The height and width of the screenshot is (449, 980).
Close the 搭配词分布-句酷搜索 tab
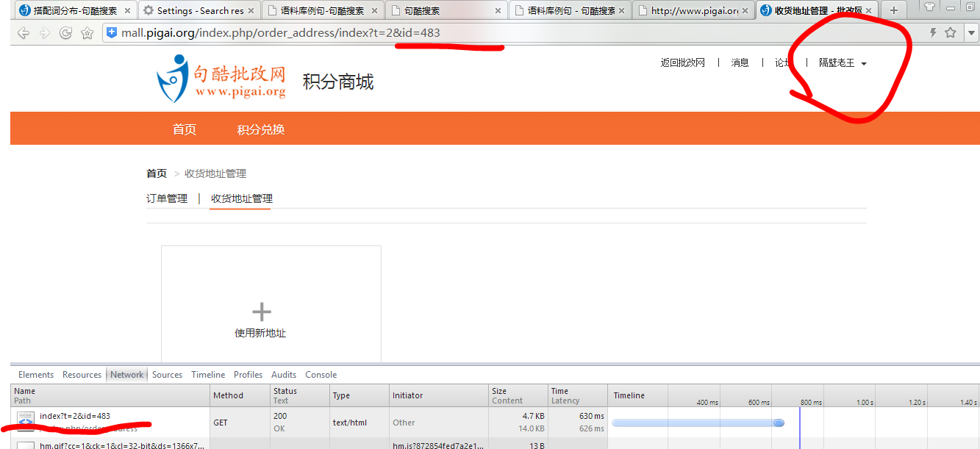tap(126, 11)
